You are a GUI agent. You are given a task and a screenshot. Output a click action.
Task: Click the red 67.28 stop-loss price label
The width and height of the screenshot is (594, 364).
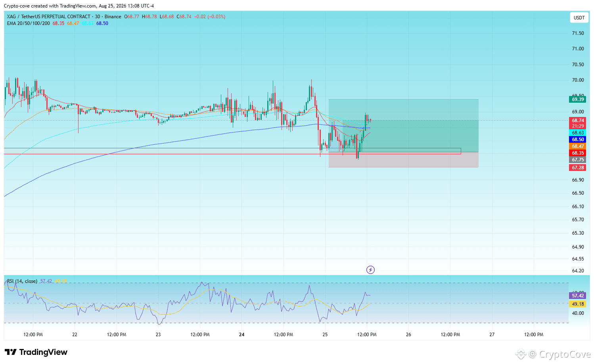(x=578, y=168)
